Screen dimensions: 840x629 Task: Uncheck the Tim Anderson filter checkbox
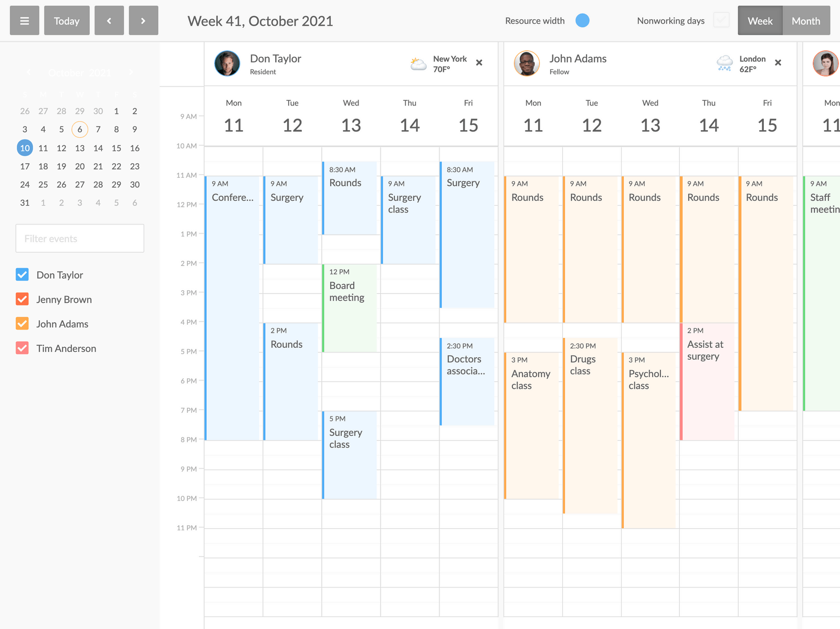click(22, 348)
